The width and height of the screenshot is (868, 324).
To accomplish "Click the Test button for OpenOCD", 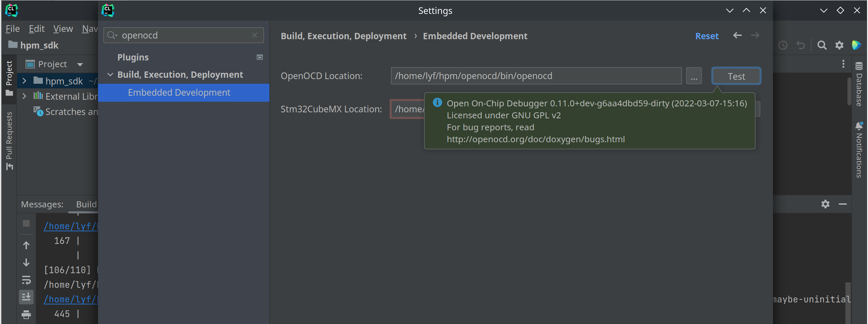I will (735, 76).
